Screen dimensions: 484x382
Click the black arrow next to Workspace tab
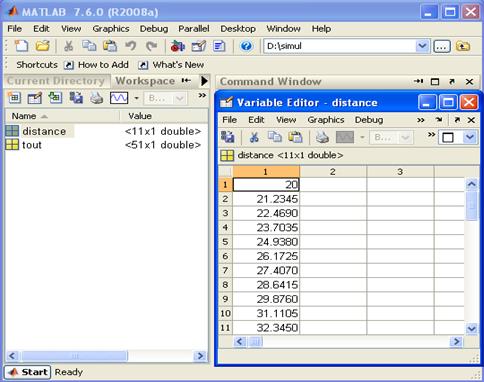click(x=204, y=81)
